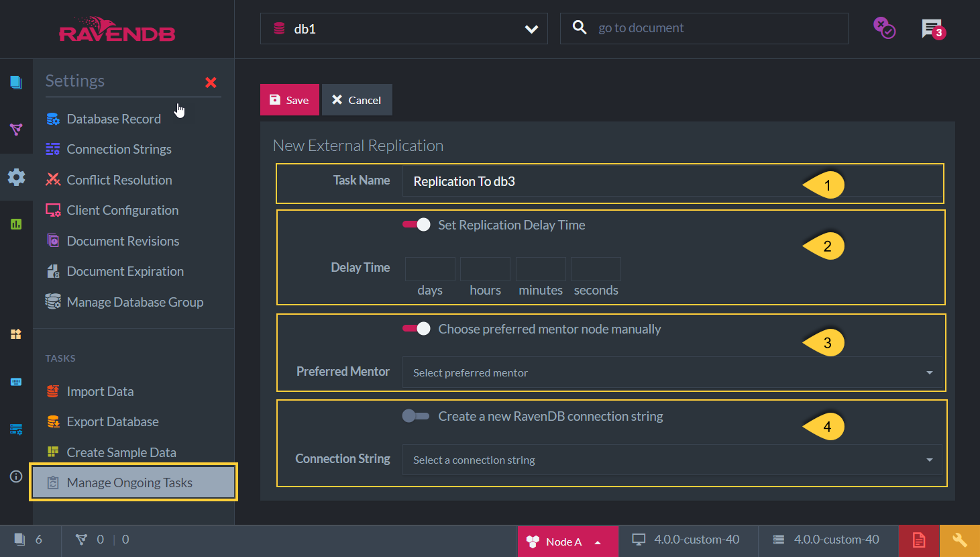Choose Create Sample Data task
This screenshot has width=980, height=557.
click(x=121, y=452)
